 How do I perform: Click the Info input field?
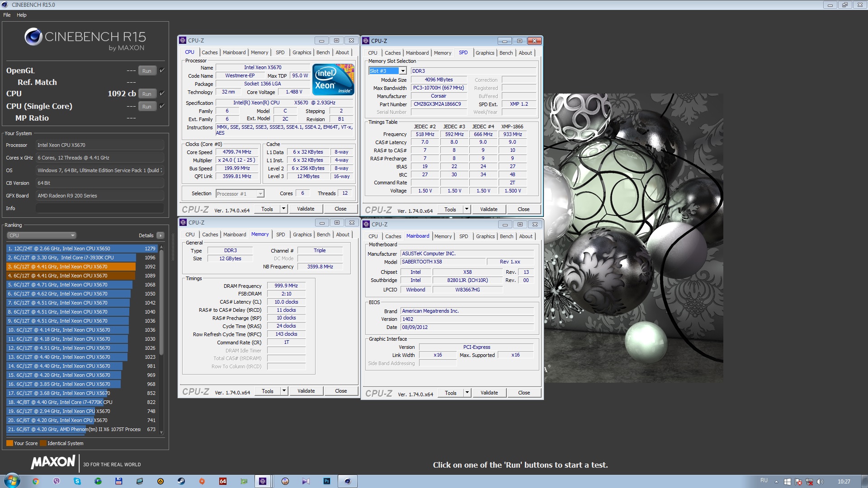[99, 208]
